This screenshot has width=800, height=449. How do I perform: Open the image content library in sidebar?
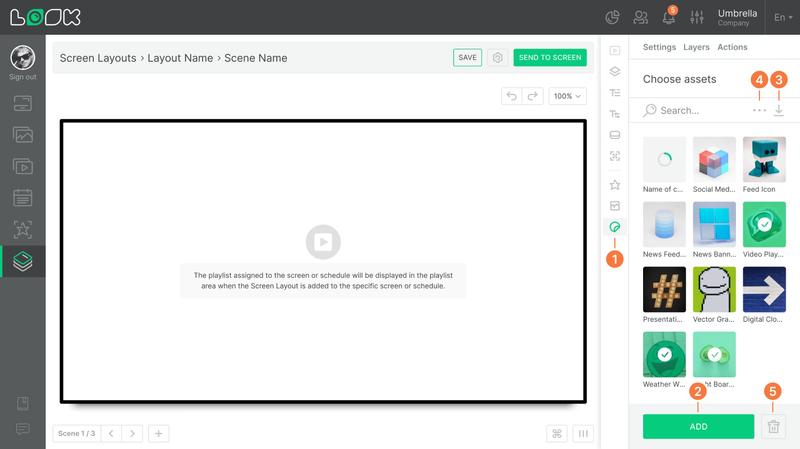[22, 135]
